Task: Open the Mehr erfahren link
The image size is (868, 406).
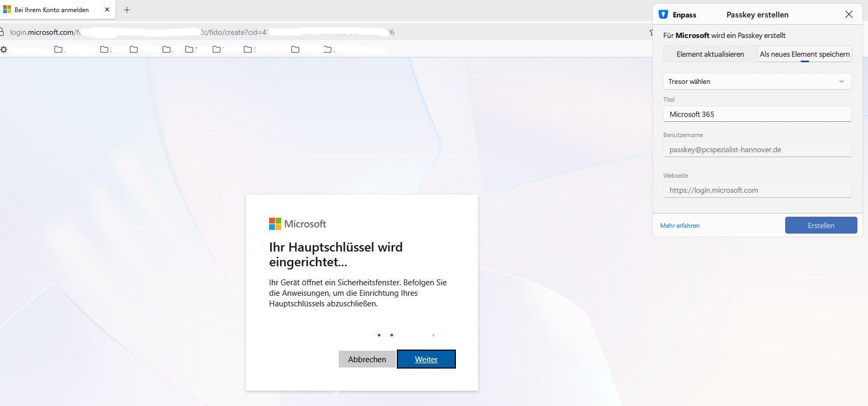Action: [680, 226]
